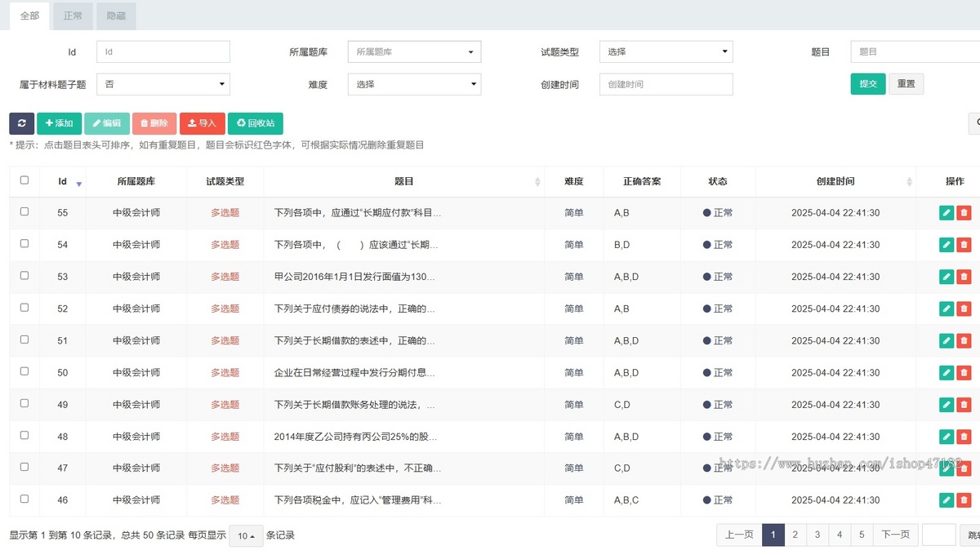Open the 回收站 recycle bin

coord(256,123)
